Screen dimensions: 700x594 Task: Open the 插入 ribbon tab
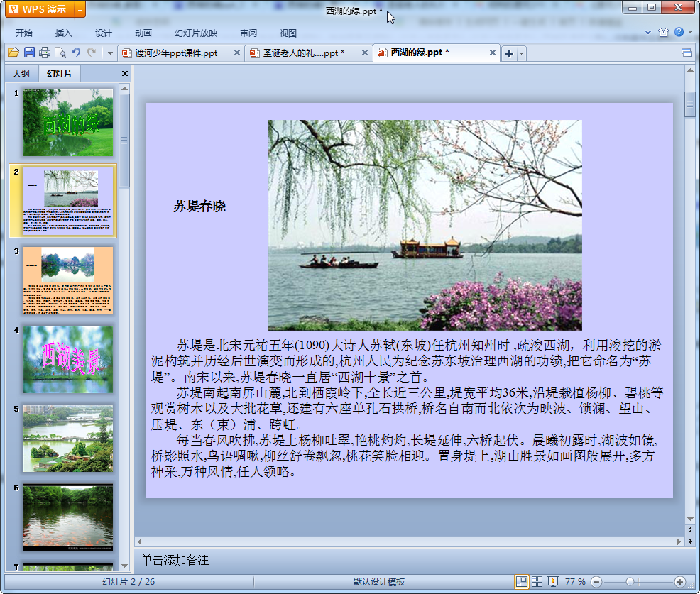[x=63, y=33]
